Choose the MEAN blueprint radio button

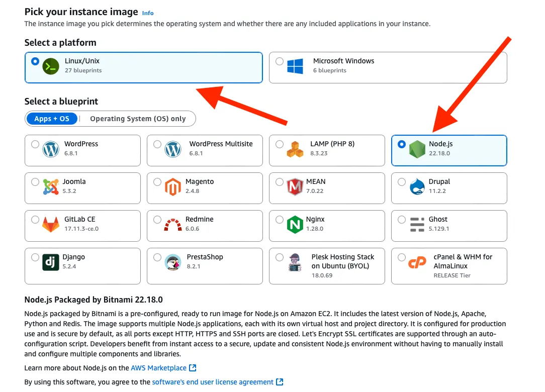[280, 182]
